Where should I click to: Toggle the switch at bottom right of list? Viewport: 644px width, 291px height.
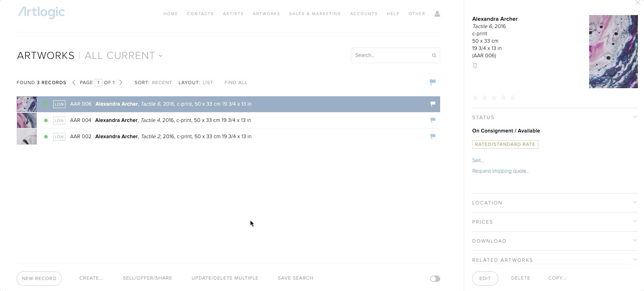click(x=435, y=279)
